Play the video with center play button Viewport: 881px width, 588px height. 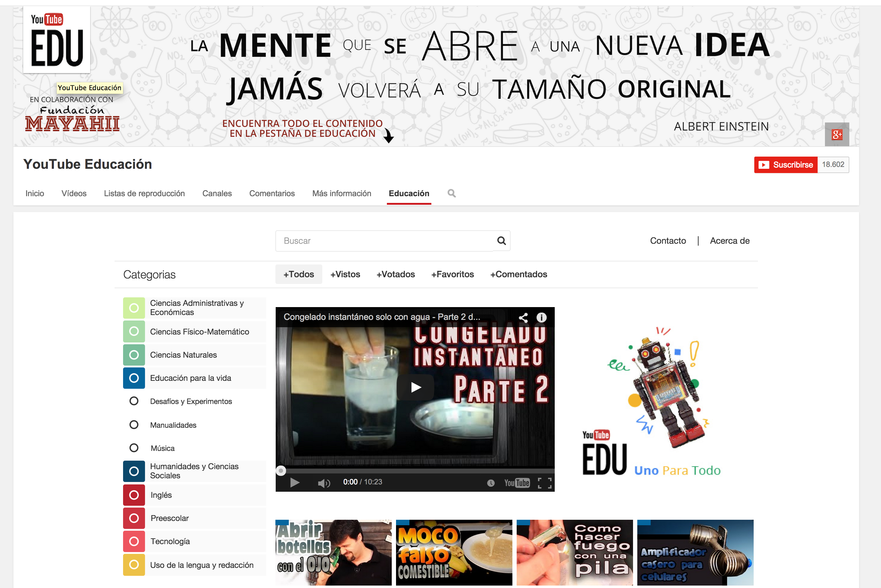[416, 387]
